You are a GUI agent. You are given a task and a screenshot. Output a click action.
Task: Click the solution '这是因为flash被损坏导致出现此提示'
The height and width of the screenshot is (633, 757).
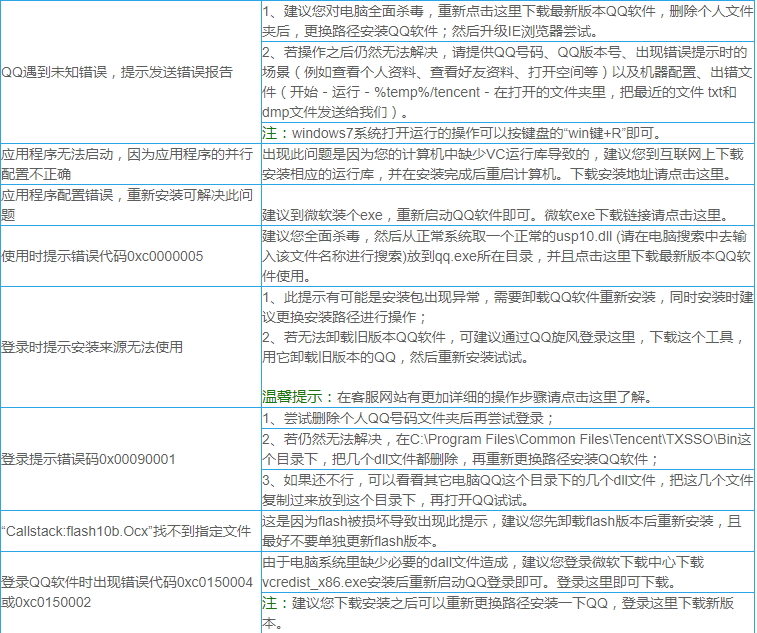(x=508, y=531)
